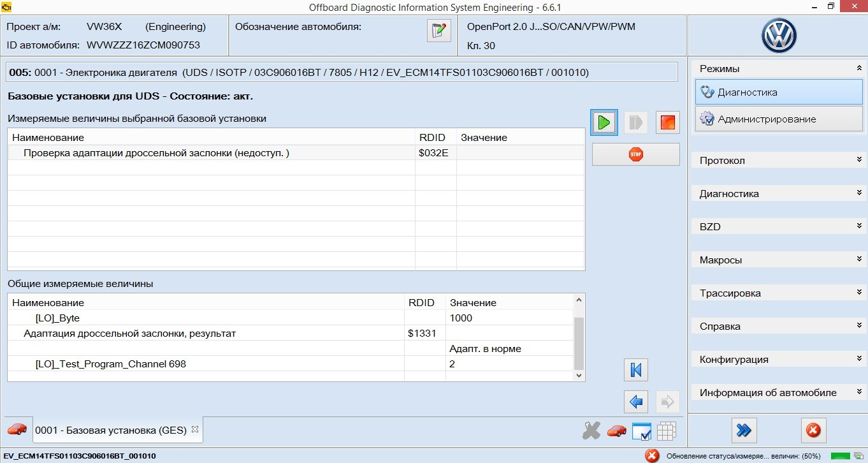Image resolution: width=868 pixels, height=463 pixels.
Task: Click the VW36X project name
Action: [104, 27]
